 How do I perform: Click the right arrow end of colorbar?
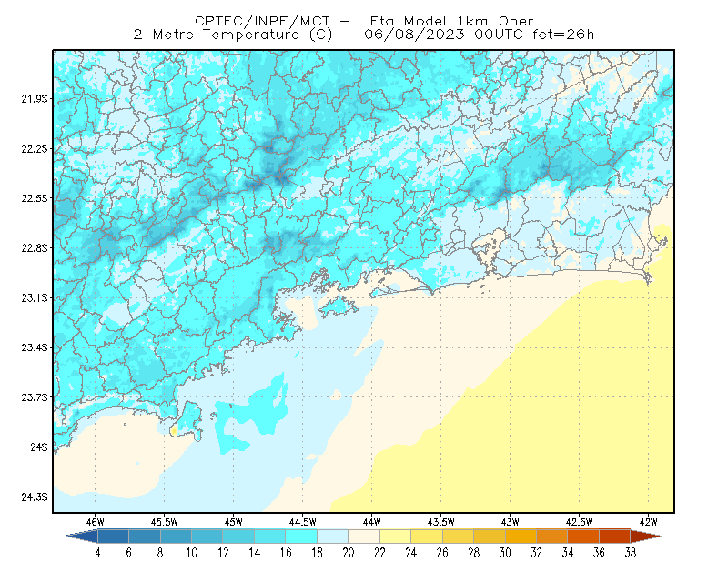(x=646, y=537)
